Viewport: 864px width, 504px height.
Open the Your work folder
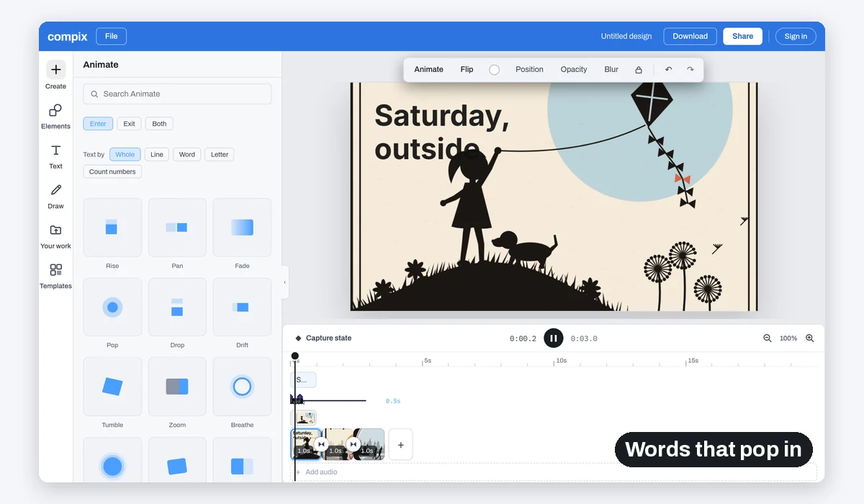55,235
